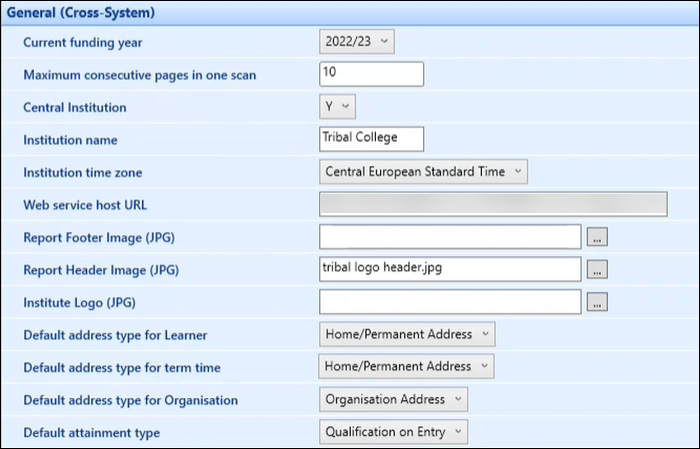The width and height of the screenshot is (700, 449).
Task: Open the Central Institution dropdown
Action: (x=337, y=106)
